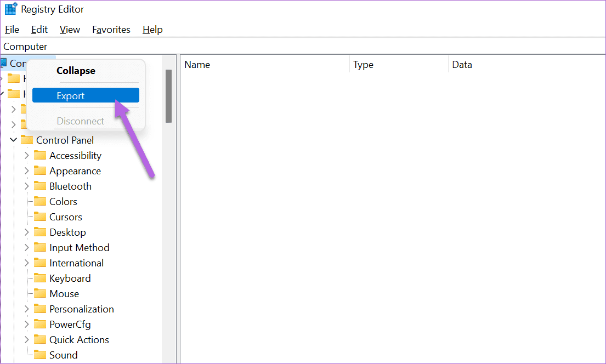Screen dimensions: 606x364
Task: Select the Desktop key label
Action: point(67,232)
